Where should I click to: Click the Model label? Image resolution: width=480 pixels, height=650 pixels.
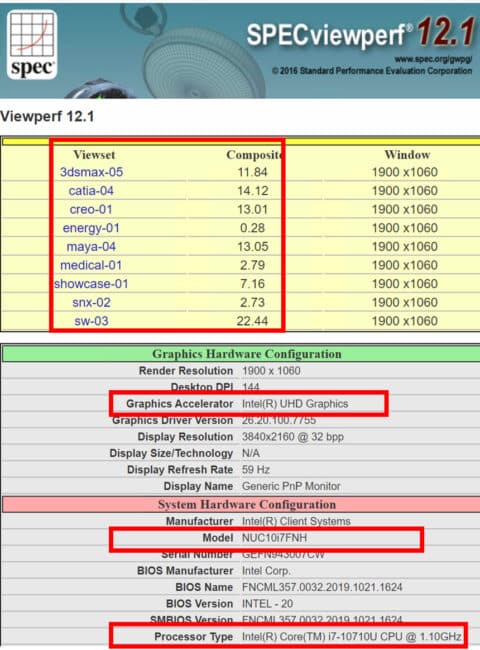coord(218,538)
